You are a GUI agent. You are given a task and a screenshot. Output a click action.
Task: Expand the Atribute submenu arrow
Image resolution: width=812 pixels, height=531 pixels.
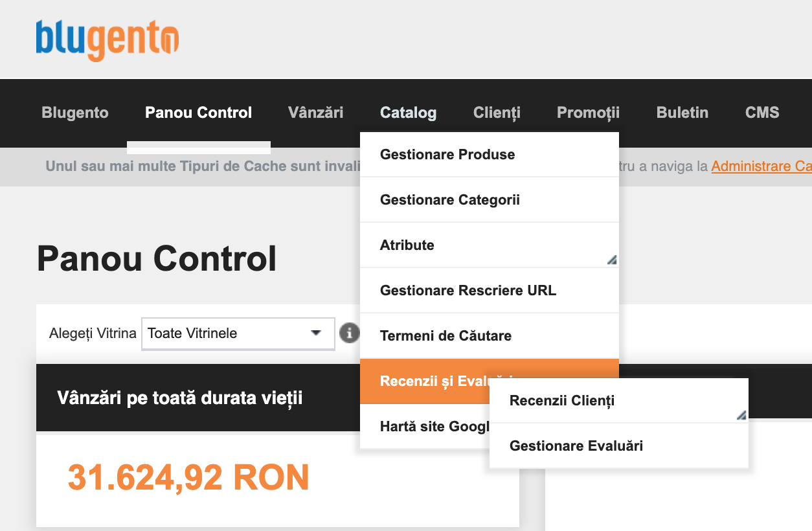pos(611,259)
